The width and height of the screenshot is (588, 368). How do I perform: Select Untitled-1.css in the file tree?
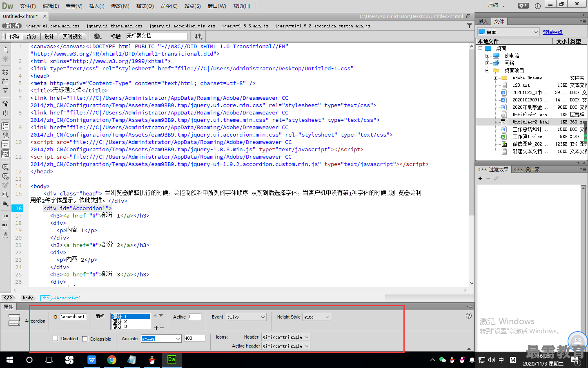pyautogui.click(x=530, y=114)
